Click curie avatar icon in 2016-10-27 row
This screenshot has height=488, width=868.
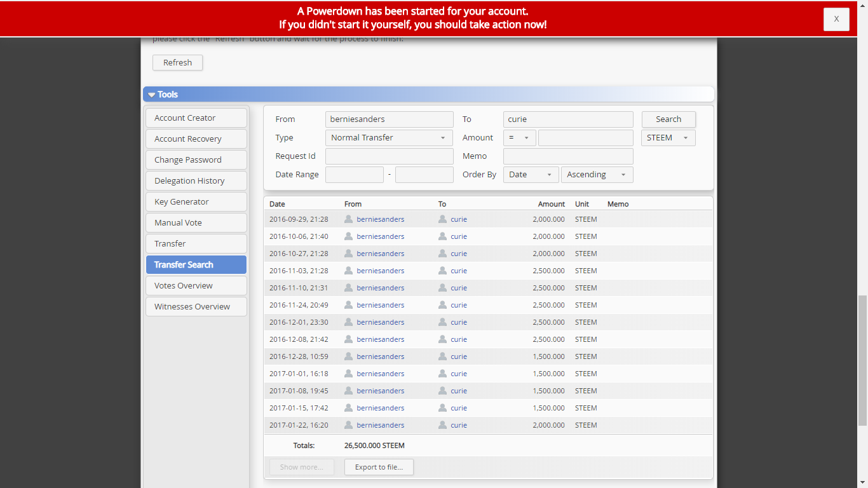click(x=442, y=253)
